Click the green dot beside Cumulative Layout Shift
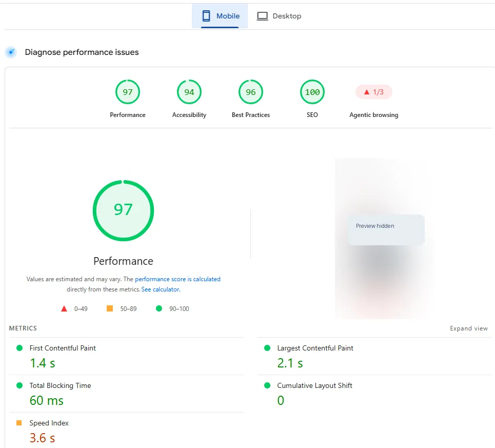 [x=267, y=385]
